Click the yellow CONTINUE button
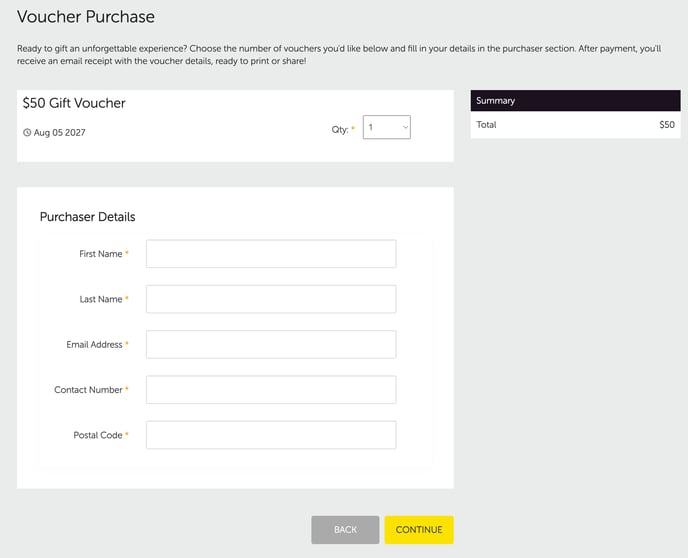 419,530
